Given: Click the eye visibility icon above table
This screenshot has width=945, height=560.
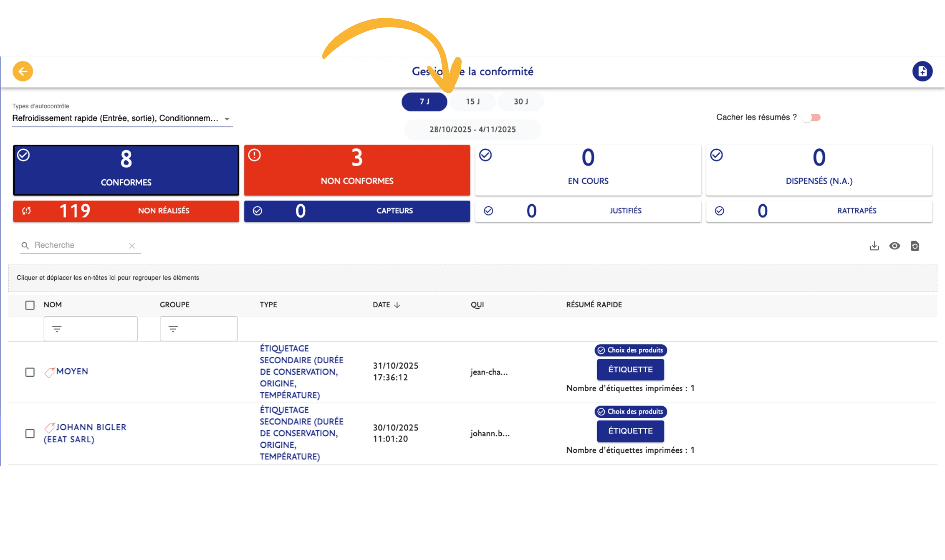Looking at the screenshot, I should coord(894,246).
